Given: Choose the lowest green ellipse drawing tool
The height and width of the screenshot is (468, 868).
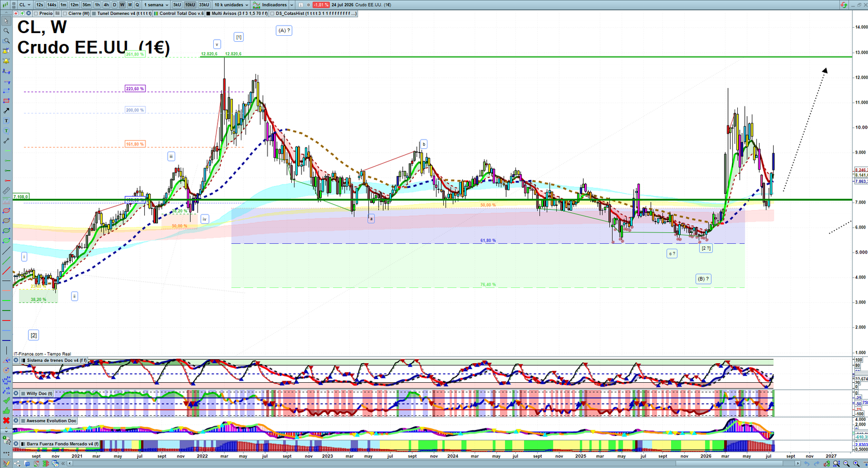Looking at the screenshot, I should tap(7, 240).
